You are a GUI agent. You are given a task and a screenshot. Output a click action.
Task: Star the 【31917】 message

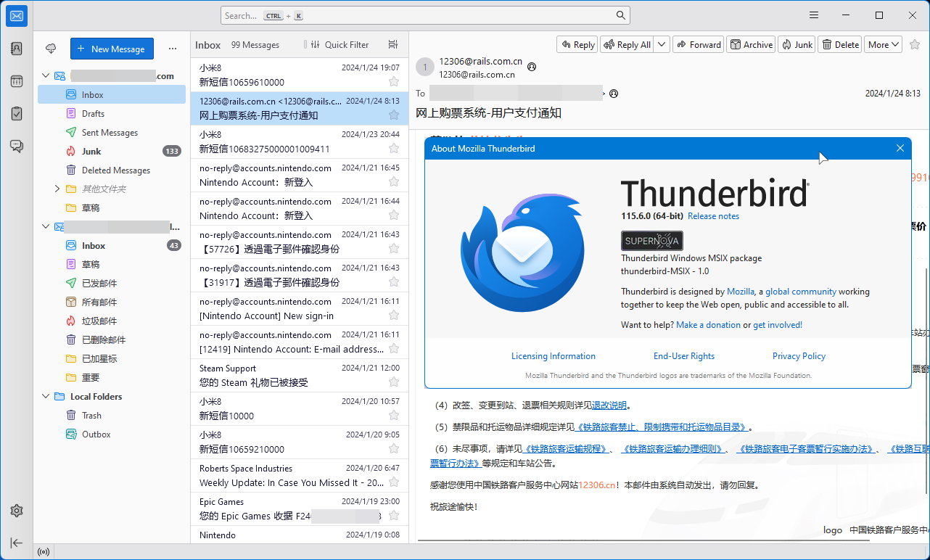click(394, 281)
